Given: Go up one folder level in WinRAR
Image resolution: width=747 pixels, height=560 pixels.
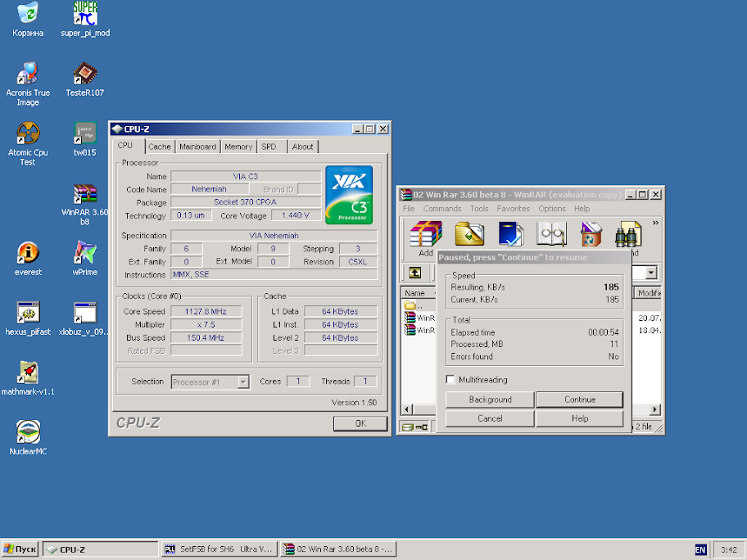Looking at the screenshot, I should point(415,273).
